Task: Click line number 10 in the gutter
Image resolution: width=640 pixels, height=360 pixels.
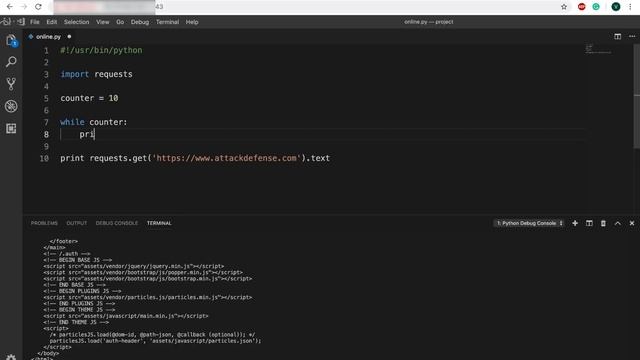Action: [44, 158]
